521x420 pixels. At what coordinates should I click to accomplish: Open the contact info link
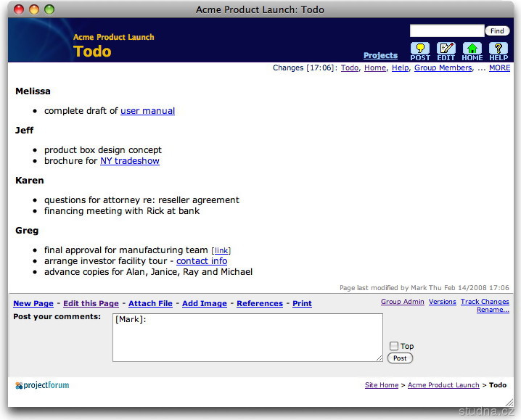point(202,261)
